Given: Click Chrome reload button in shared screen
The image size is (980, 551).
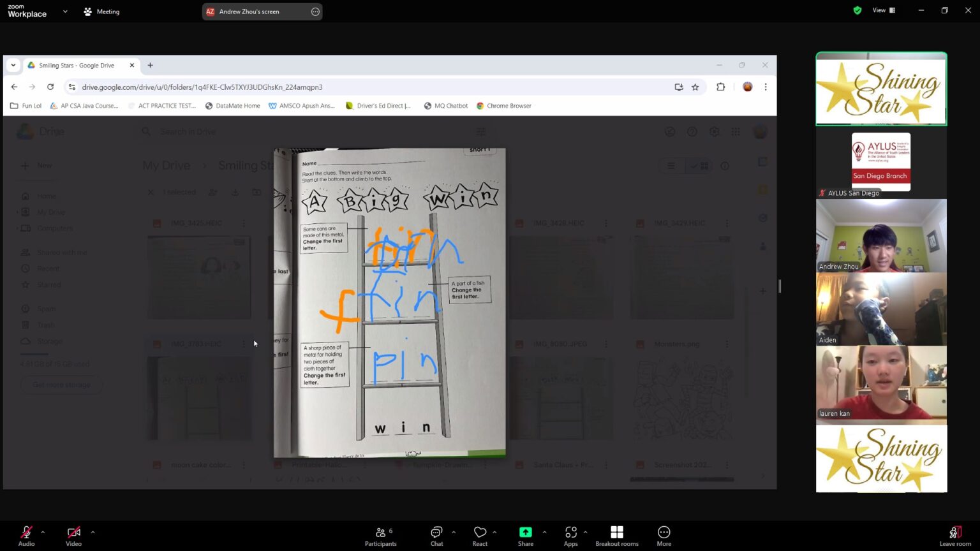Looking at the screenshot, I should tap(50, 87).
